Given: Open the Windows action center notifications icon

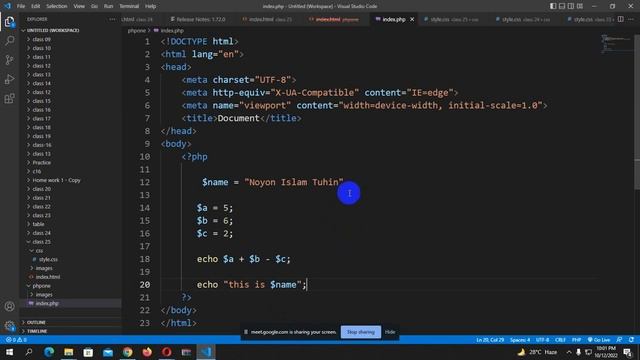Looking at the screenshot, I should pyautogui.click(x=628, y=352).
